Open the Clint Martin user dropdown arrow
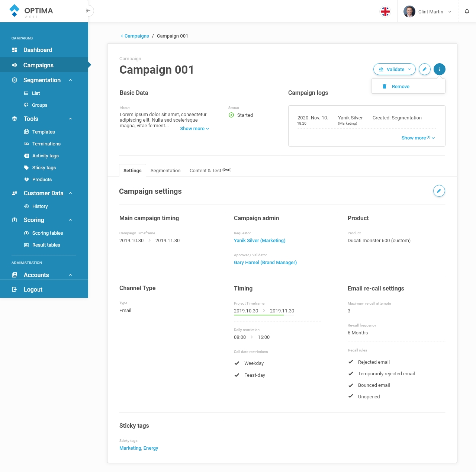 click(450, 12)
